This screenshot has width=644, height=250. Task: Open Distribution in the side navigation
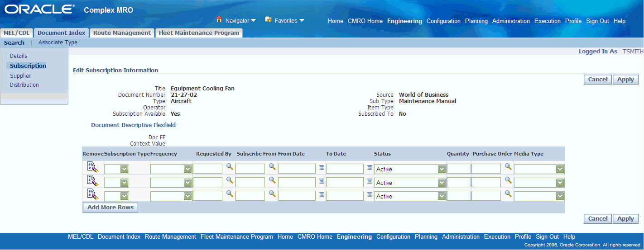(x=24, y=85)
